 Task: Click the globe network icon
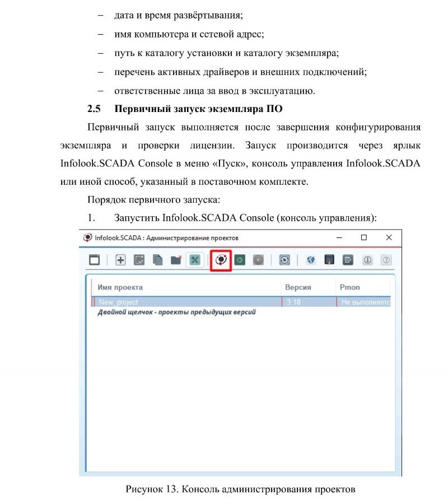point(311,260)
